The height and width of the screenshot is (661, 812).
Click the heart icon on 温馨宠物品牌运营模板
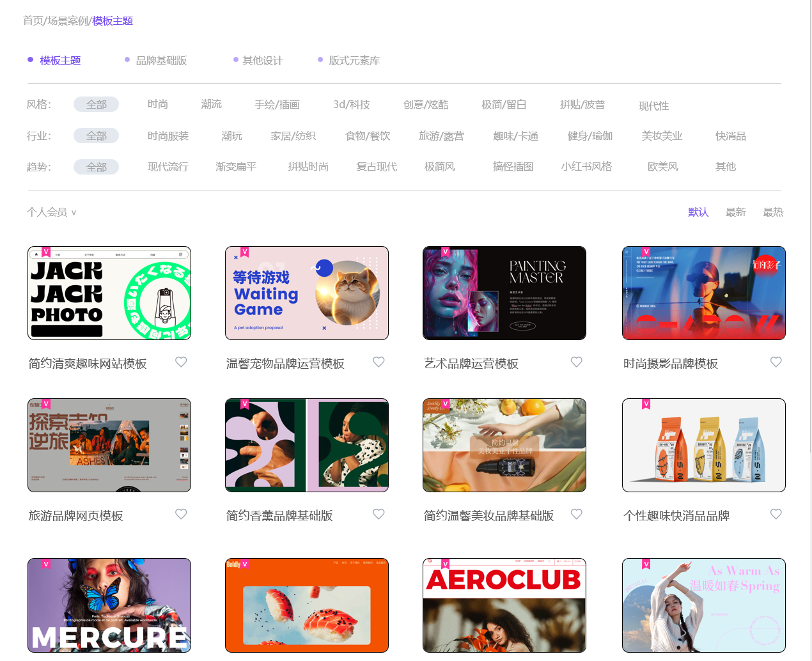[379, 362]
